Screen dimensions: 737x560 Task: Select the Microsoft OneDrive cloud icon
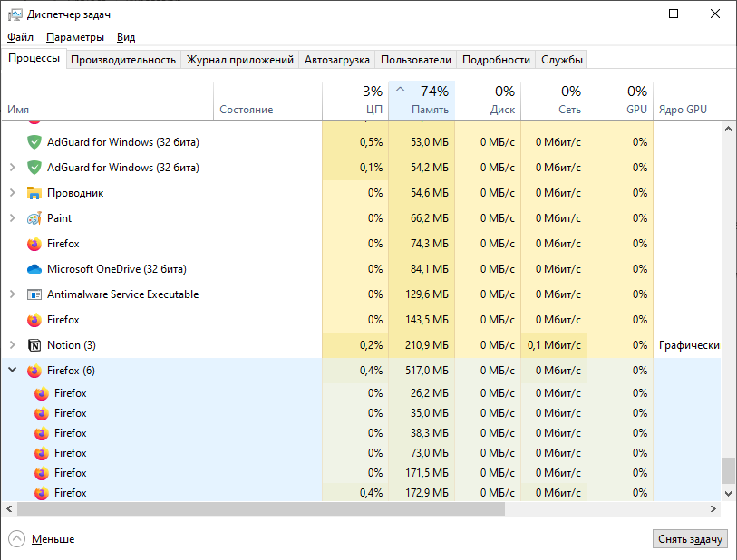coord(36,268)
